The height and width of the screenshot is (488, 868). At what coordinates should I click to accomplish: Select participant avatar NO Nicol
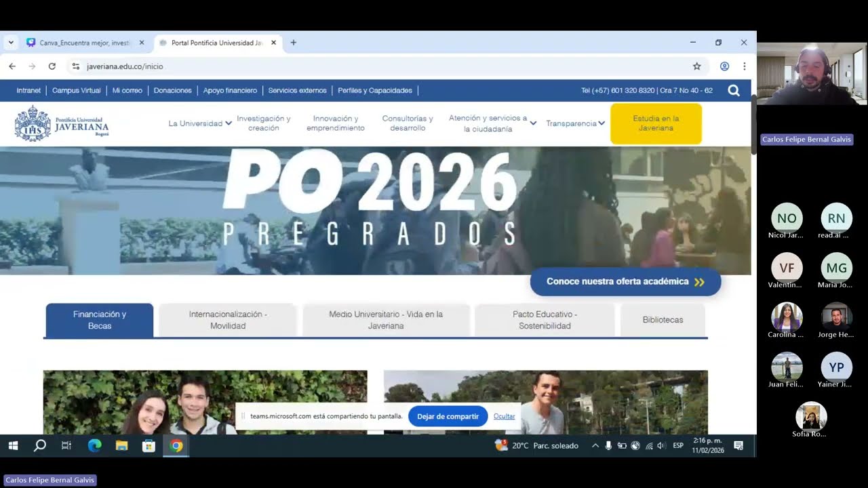[787, 219]
